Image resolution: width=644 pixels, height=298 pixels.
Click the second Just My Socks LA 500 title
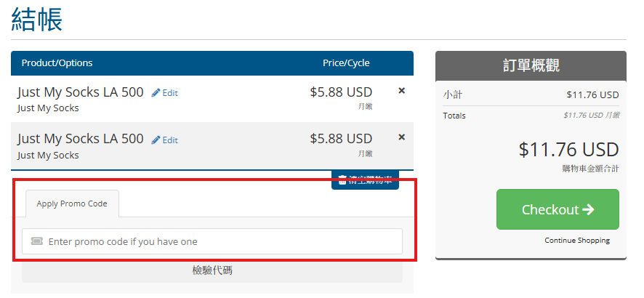tap(81, 139)
